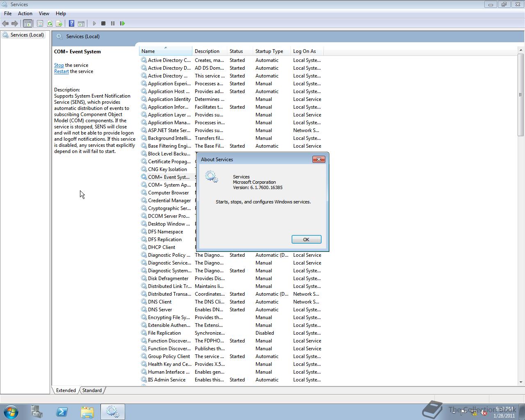Select the Extensible Authen... service row

[232, 325]
